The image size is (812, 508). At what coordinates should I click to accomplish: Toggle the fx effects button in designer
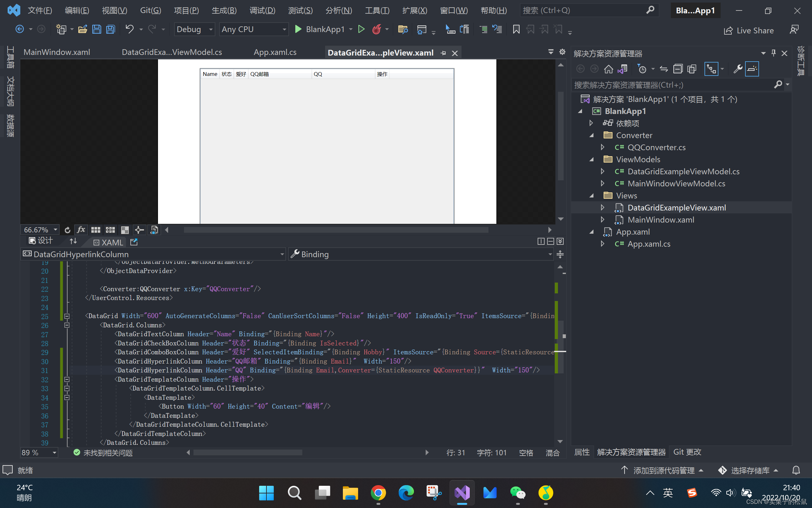81,230
